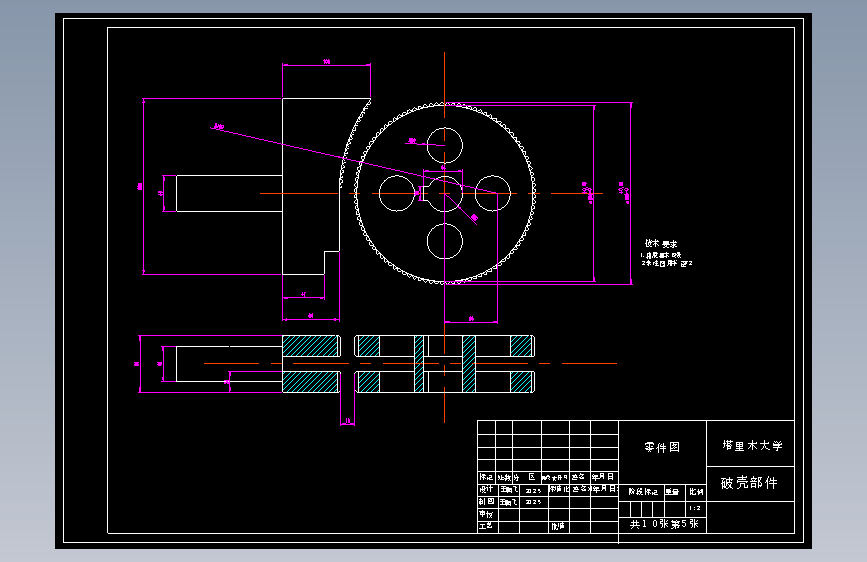Select the 工艺 row label
Image resolution: width=867 pixels, height=562 pixels.
click(x=485, y=525)
